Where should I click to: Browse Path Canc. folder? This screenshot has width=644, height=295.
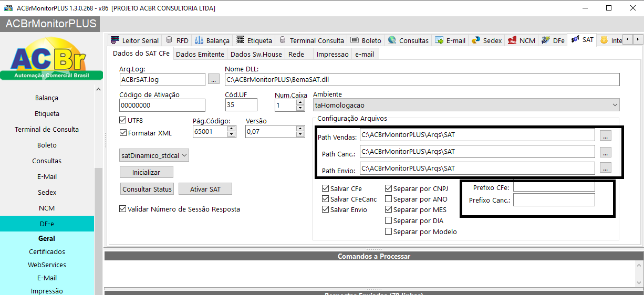[x=605, y=152]
